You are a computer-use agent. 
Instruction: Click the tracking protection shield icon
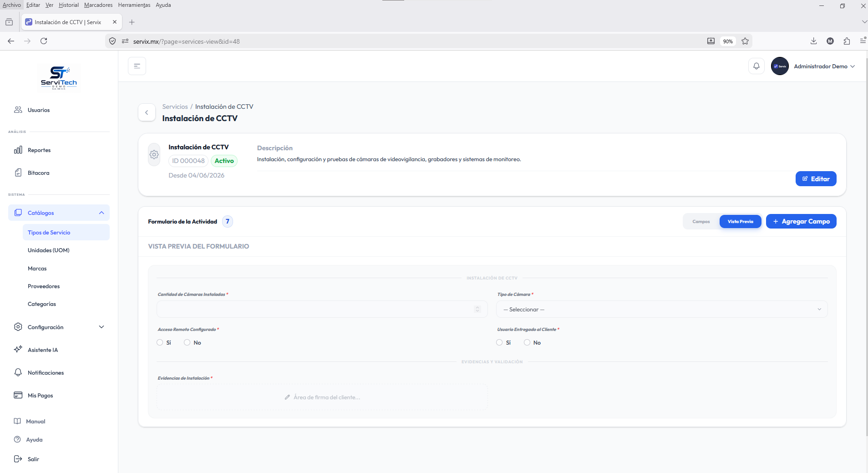coord(112,41)
